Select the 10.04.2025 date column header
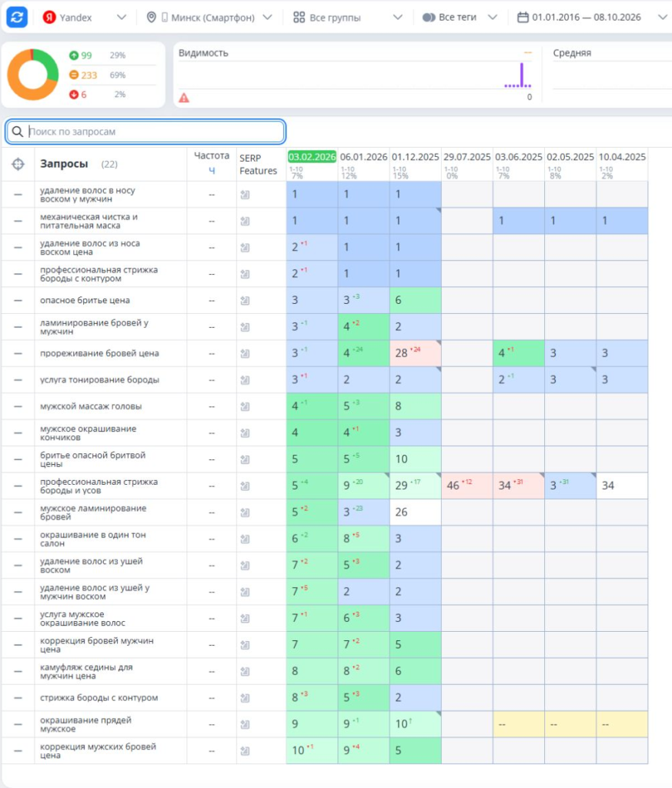This screenshot has height=788, width=672. (622, 157)
